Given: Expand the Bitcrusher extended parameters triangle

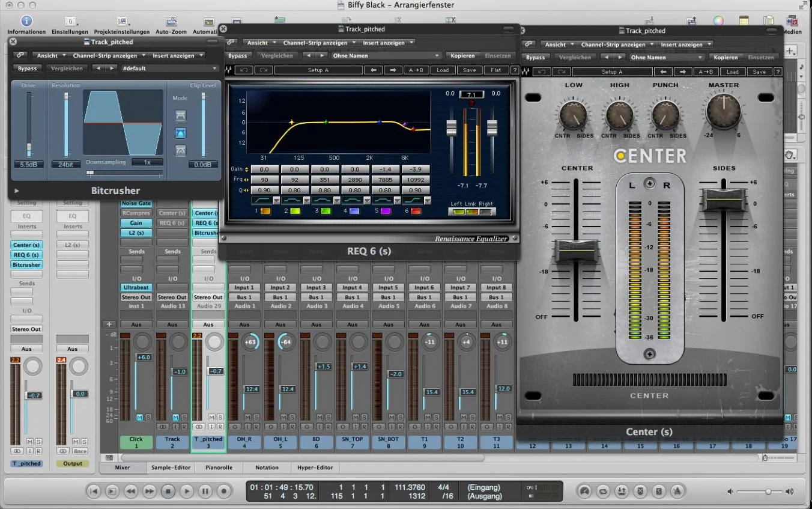Looking at the screenshot, I should click(x=17, y=191).
